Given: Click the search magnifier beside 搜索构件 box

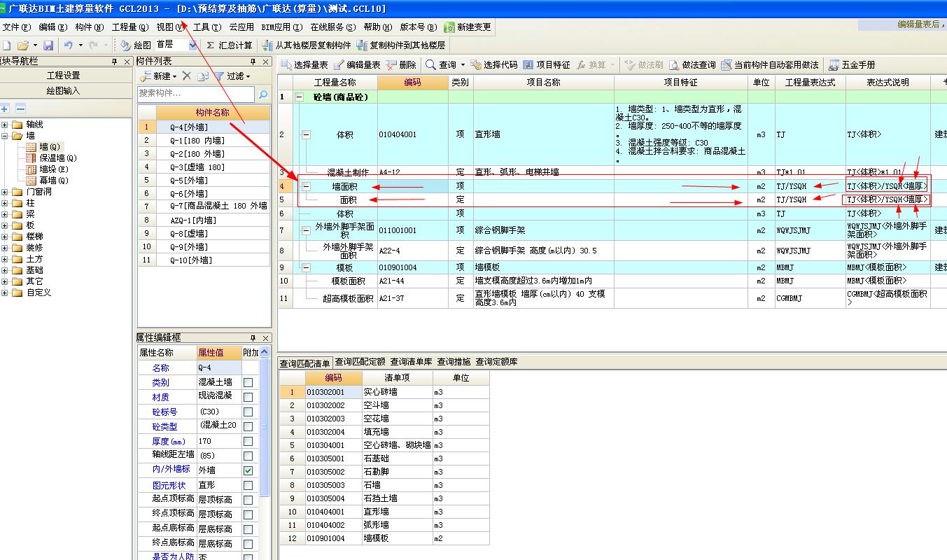Looking at the screenshot, I should (263, 94).
